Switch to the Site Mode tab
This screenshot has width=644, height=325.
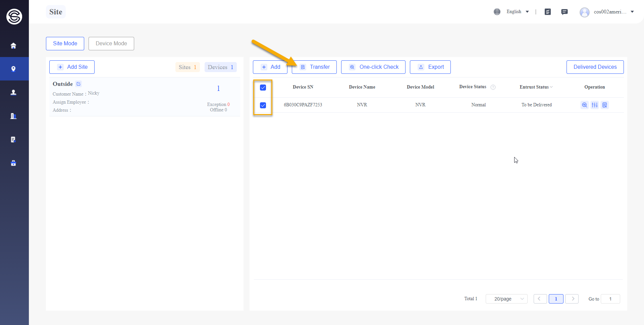tap(65, 44)
